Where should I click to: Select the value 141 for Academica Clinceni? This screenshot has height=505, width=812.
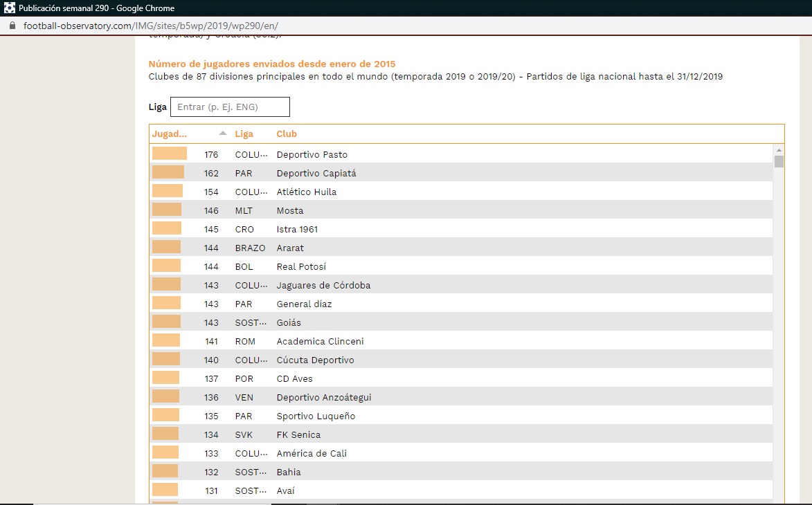point(211,342)
